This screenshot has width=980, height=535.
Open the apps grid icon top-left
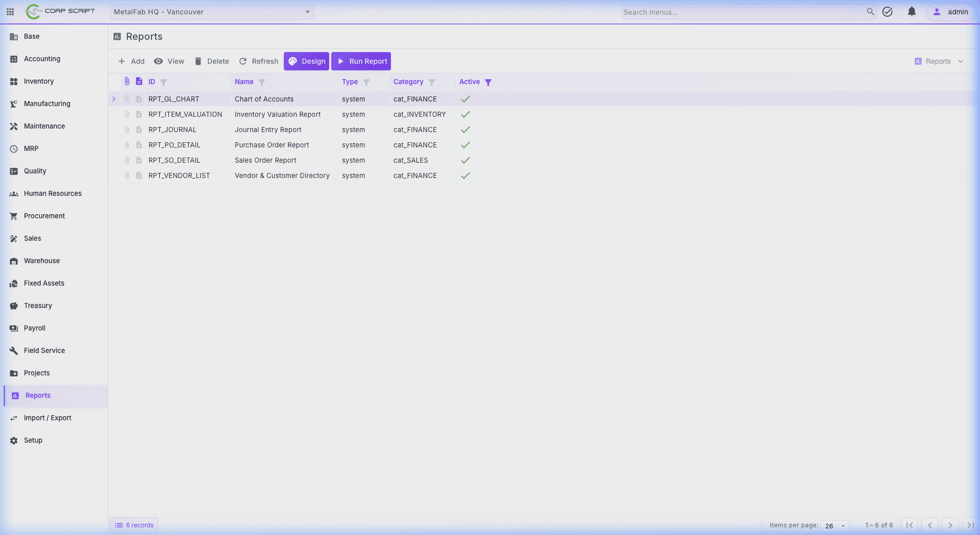[x=10, y=12]
